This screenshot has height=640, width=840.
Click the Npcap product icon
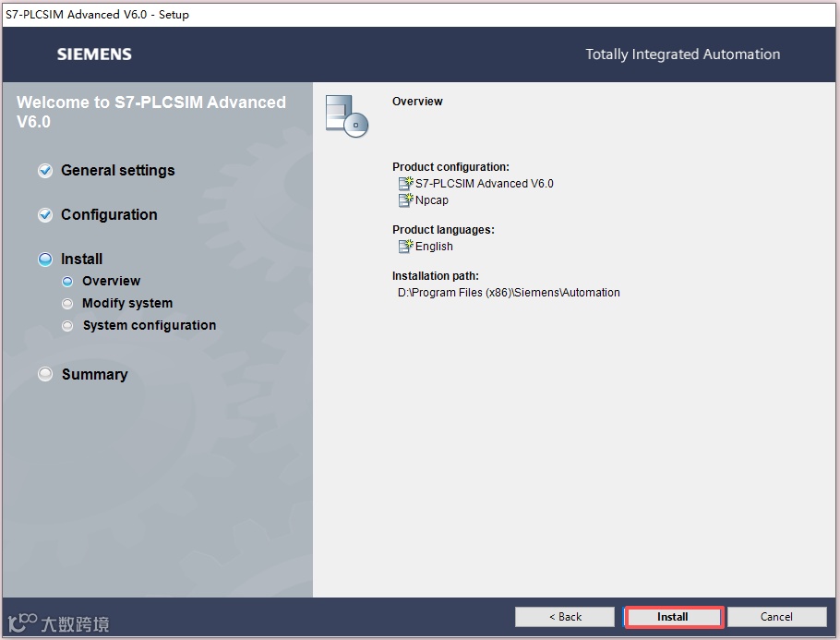pyautogui.click(x=405, y=199)
